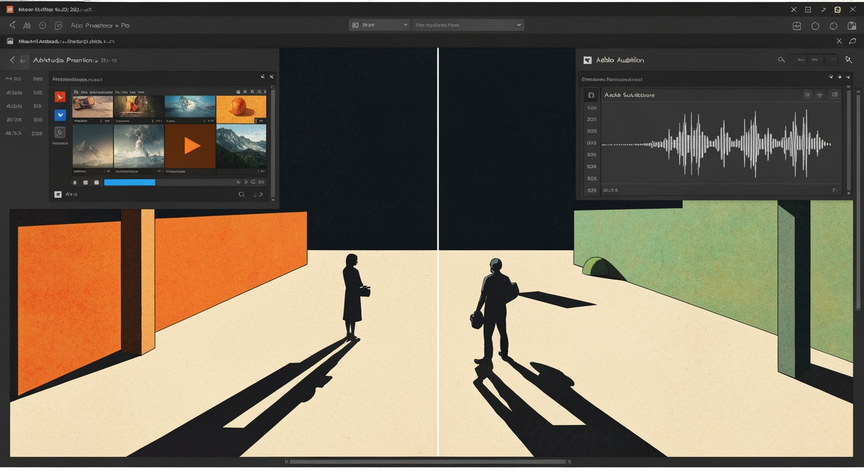Click the third small button in the Audition header

click(x=833, y=59)
